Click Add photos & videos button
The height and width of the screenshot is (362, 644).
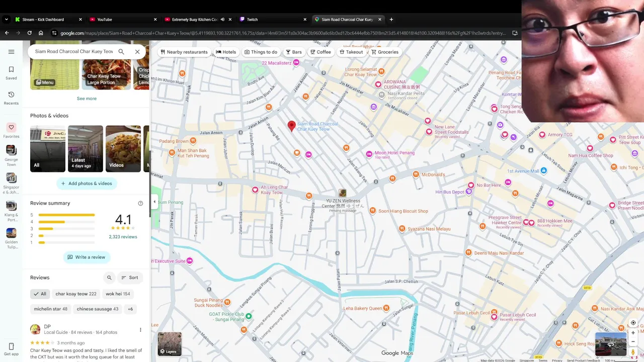(x=87, y=184)
